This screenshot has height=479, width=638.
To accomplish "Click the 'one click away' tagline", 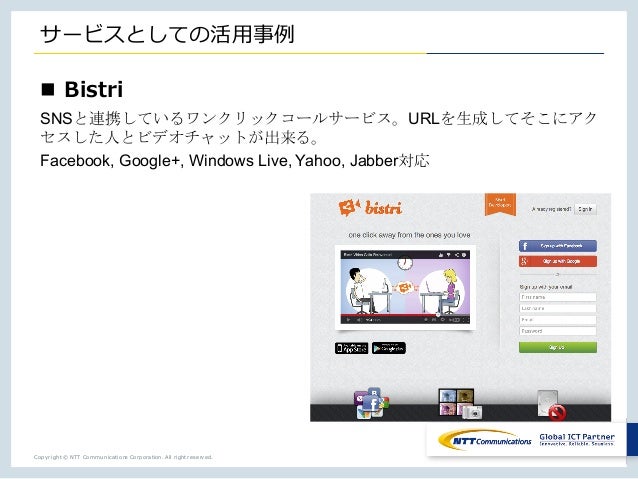I will tap(409, 235).
